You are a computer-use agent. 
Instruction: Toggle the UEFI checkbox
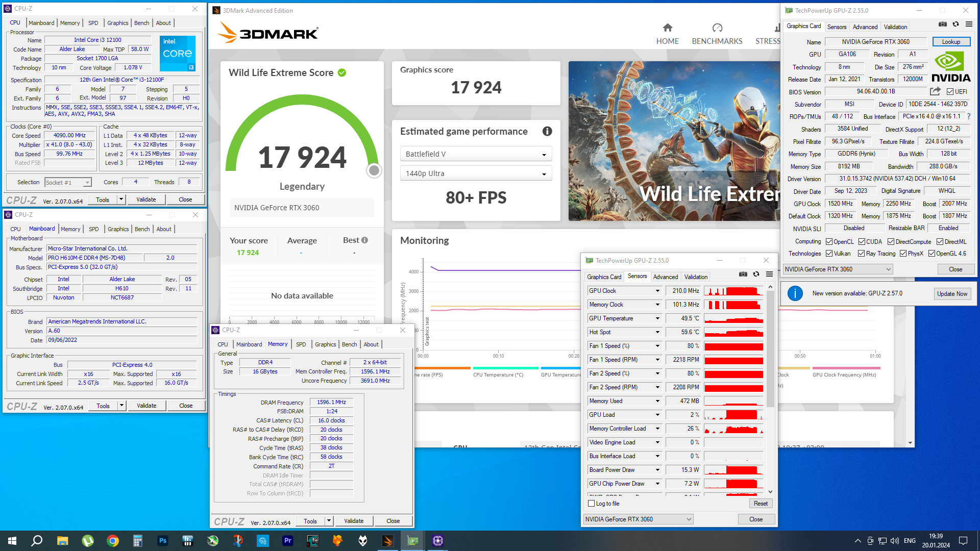[x=950, y=92]
